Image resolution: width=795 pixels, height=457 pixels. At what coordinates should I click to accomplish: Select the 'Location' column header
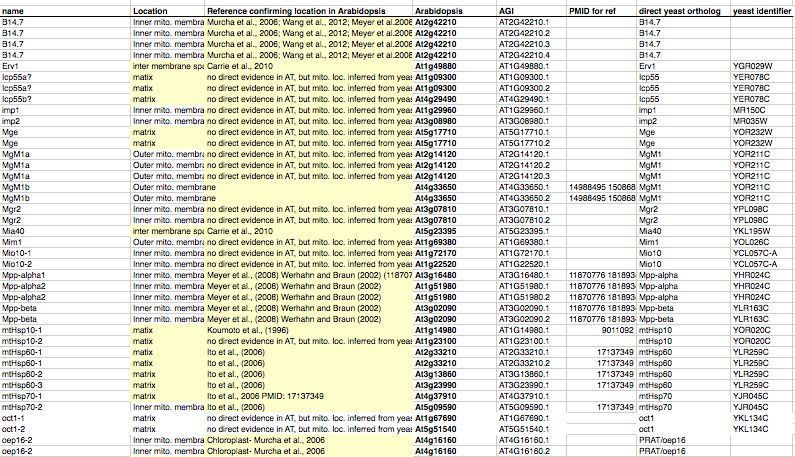coord(150,8)
